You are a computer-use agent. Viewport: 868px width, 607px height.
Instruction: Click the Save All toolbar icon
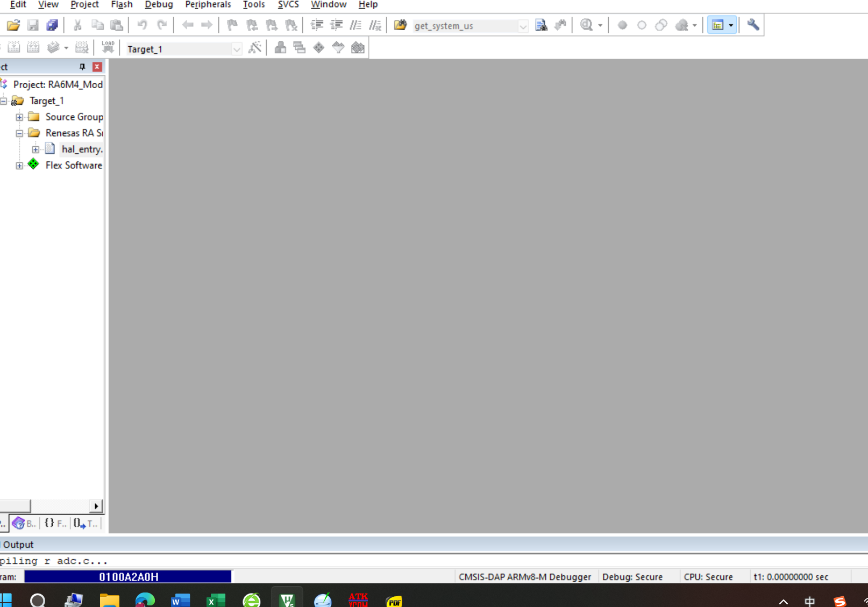pos(52,25)
